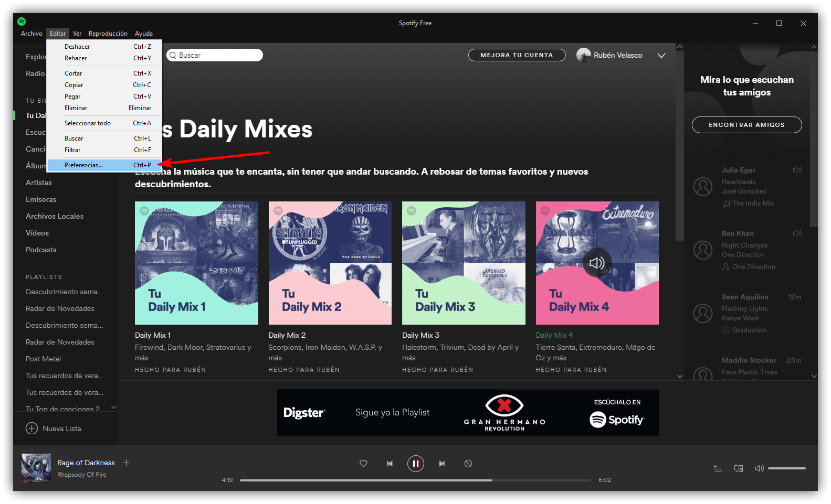Click the Spotify logo in title bar
Viewport: 831px width, 504px height.
(22, 22)
